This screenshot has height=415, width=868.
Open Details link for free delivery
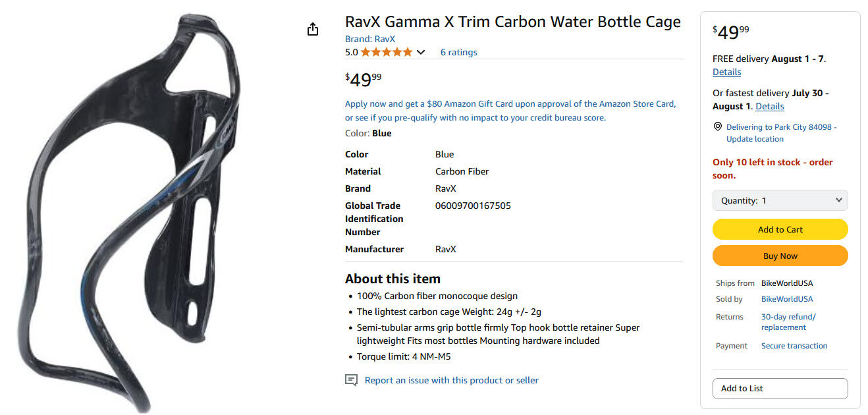click(726, 72)
